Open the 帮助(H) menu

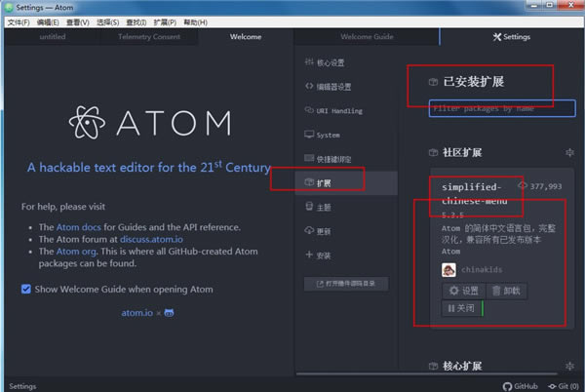(196, 22)
